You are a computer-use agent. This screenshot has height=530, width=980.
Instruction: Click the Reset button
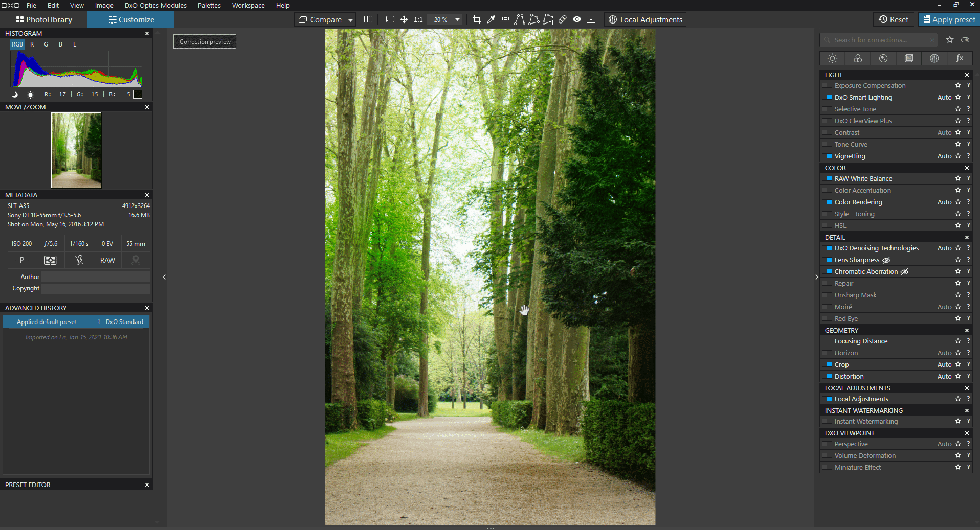(x=894, y=20)
